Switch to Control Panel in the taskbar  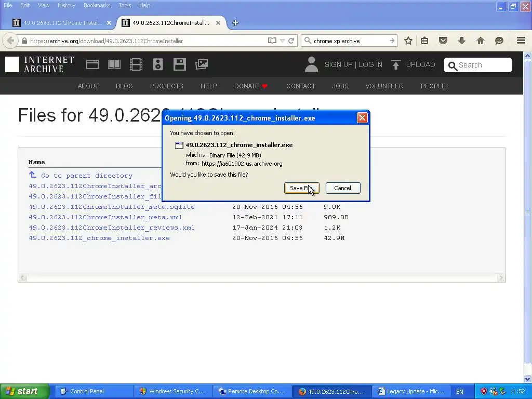(x=94, y=391)
